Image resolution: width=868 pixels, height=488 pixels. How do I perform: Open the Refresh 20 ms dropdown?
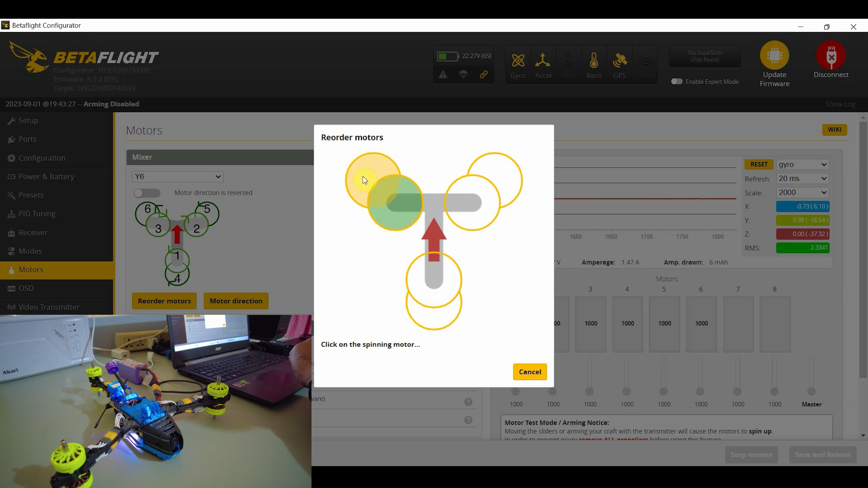pyautogui.click(x=803, y=179)
